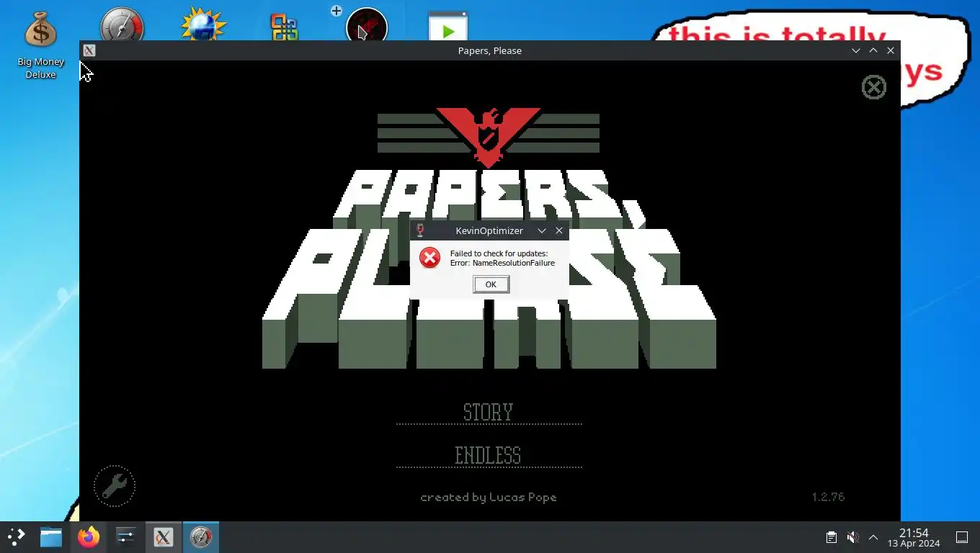Select the speedometer gauge desktop icon

point(122,26)
